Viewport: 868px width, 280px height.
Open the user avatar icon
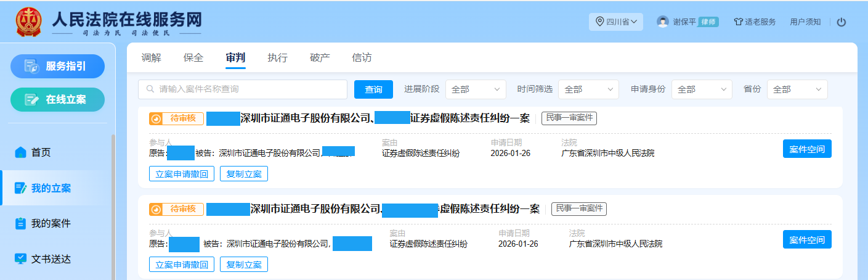663,22
